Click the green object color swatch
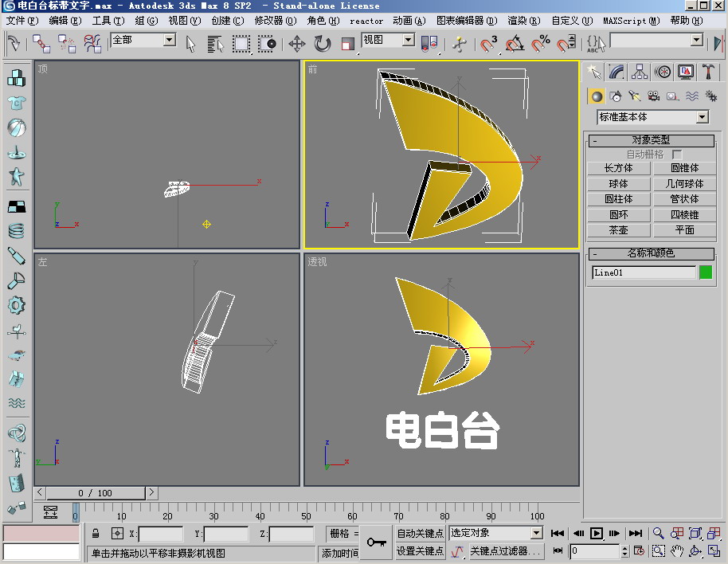The width and height of the screenshot is (728, 564). pos(706,272)
